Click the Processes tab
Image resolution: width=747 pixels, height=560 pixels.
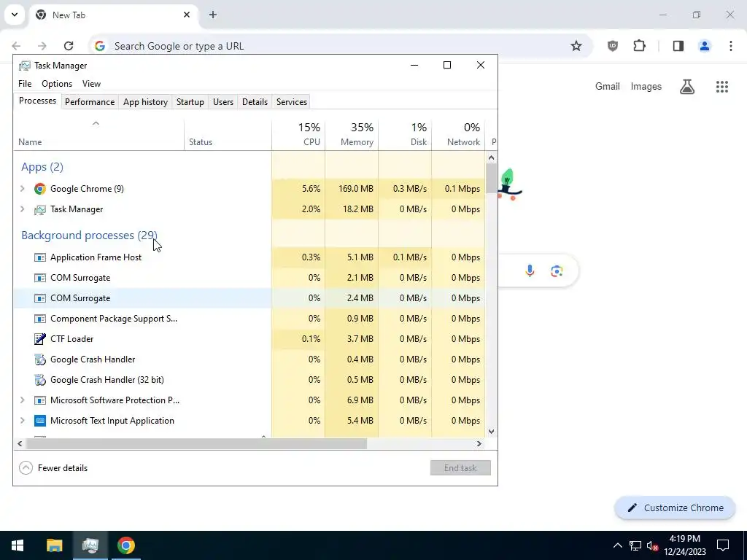(38, 101)
